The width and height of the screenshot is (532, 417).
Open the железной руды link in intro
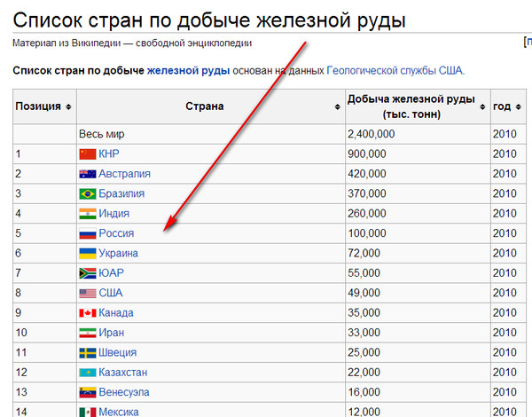(x=188, y=70)
